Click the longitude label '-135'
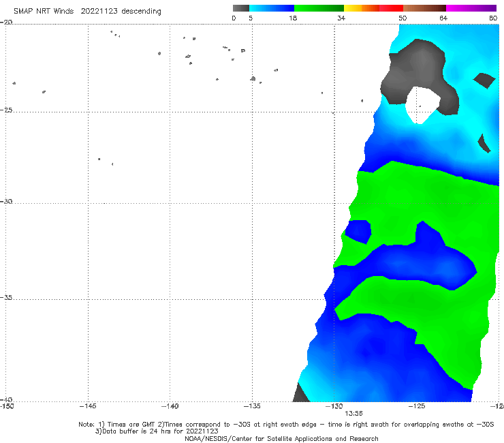The image size is (504, 443). [252, 406]
